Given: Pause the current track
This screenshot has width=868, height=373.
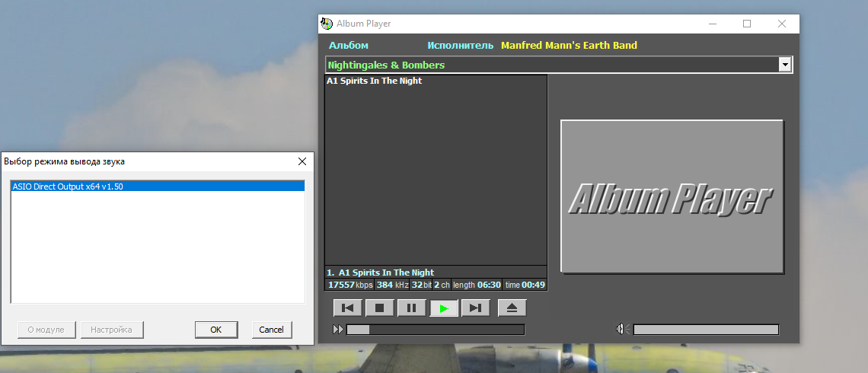Looking at the screenshot, I should (x=411, y=308).
